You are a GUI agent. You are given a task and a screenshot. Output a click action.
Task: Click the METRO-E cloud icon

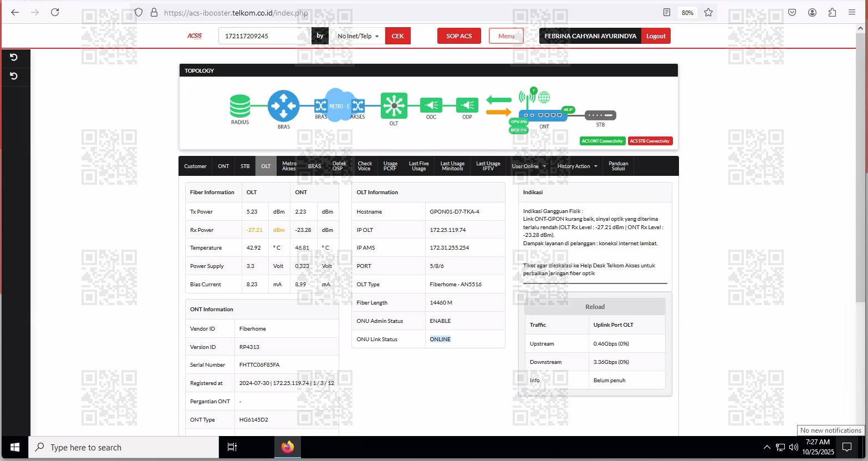(x=339, y=105)
